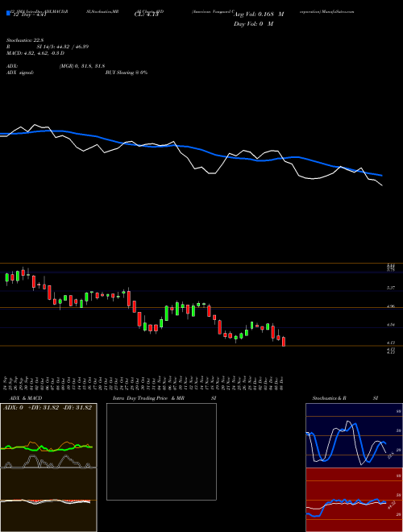Click the 'SI 14/3: 44.32 / 46.39' reading
The image size is (403, 532).
(63, 47)
